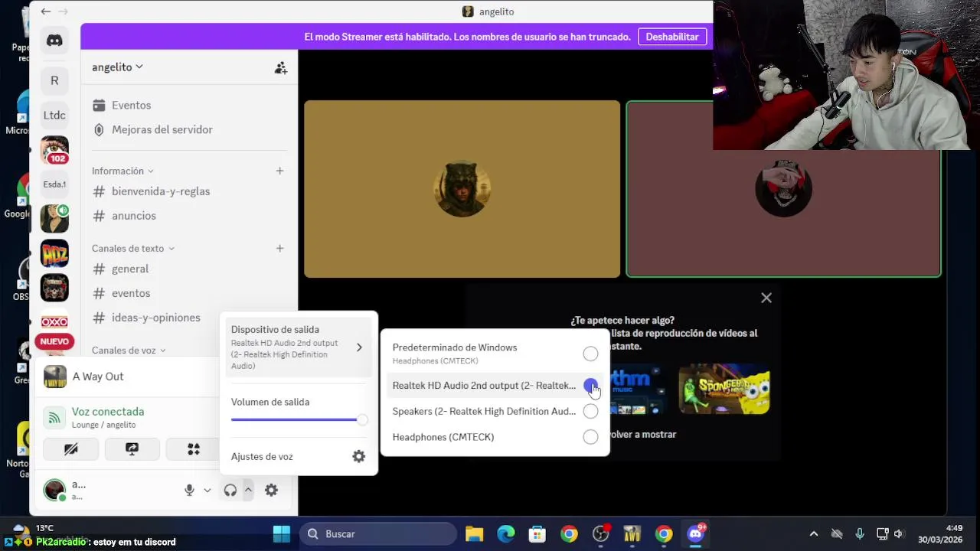Open server with 102 notification badge
The height and width of the screenshot is (551, 980).
54,150
